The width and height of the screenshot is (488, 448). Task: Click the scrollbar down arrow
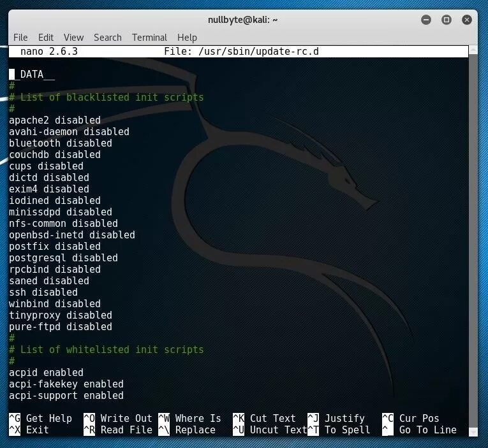(473, 432)
